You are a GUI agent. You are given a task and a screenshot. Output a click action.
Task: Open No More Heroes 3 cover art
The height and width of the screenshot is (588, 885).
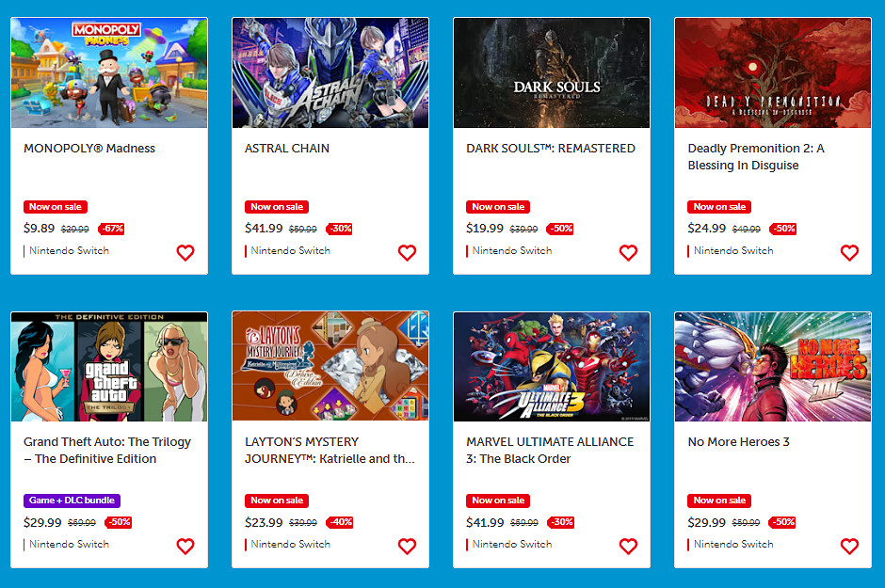773,367
